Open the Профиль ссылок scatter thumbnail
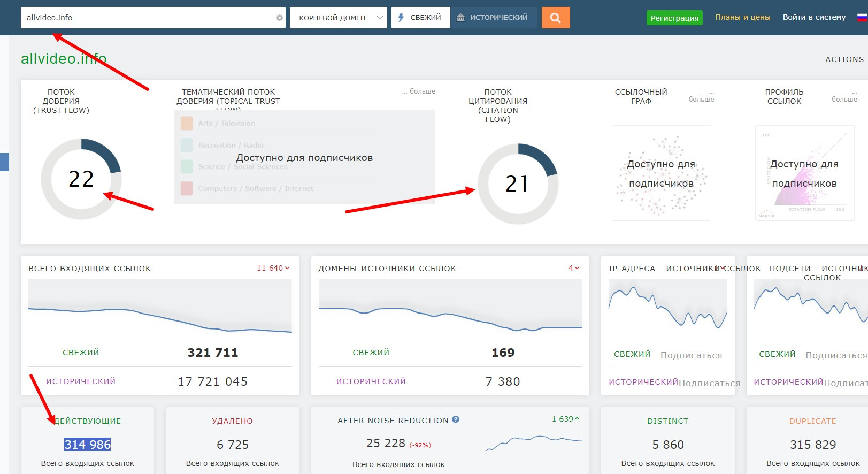The image size is (868, 474). 804,173
